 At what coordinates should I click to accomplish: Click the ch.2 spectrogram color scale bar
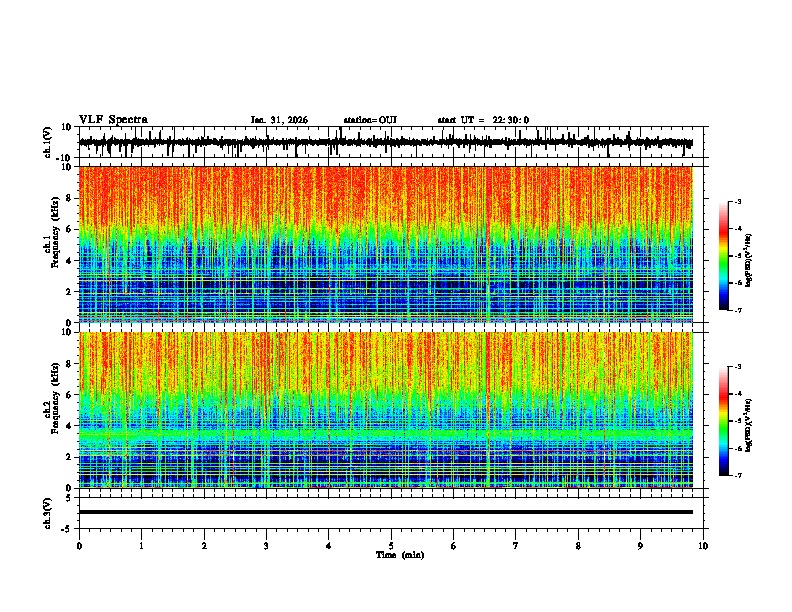click(723, 421)
